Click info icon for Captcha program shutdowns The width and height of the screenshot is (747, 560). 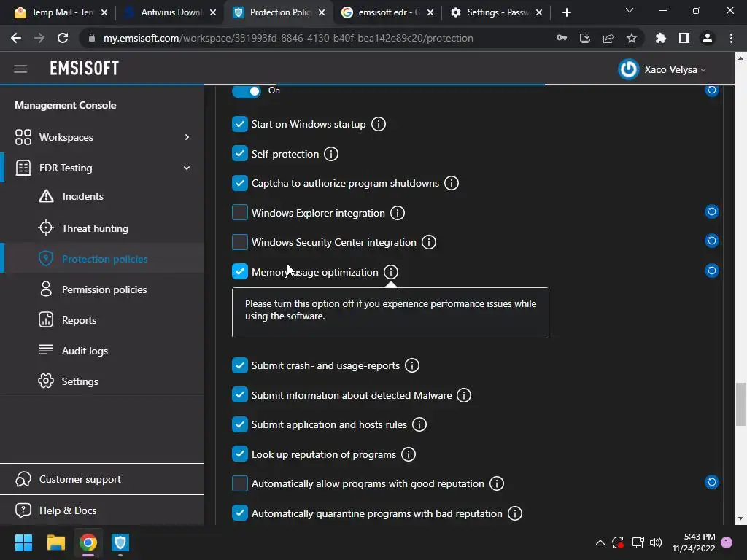click(x=451, y=183)
